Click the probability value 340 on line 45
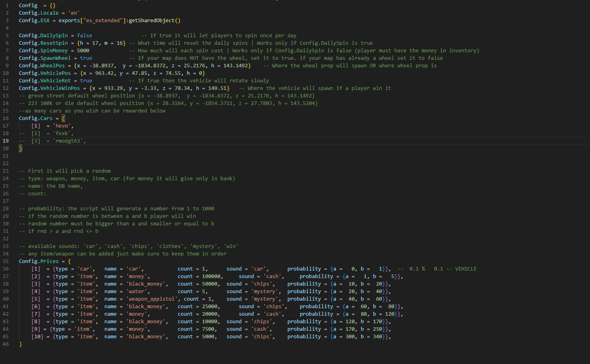This screenshot has width=590, height=364. [x=376, y=336]
